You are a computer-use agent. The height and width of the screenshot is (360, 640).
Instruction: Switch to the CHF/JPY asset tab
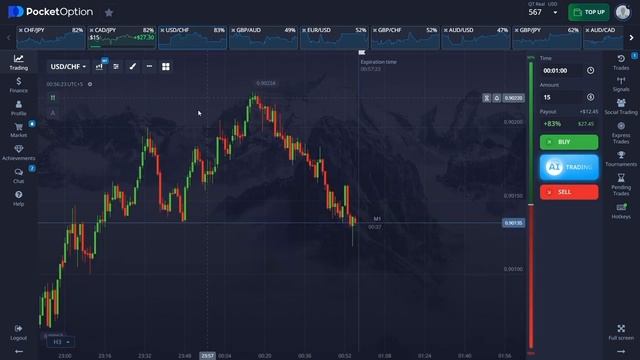coord(51,38)
